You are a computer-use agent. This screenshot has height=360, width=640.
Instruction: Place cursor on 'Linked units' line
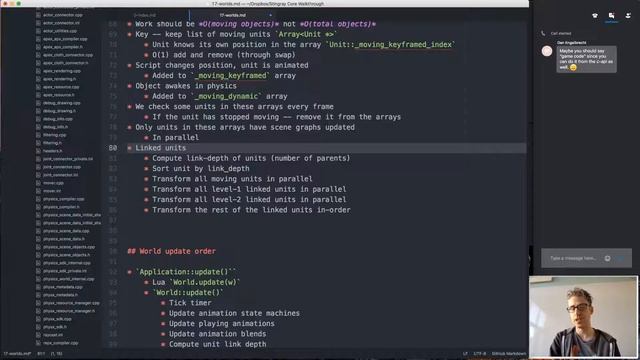coord(160,148)
